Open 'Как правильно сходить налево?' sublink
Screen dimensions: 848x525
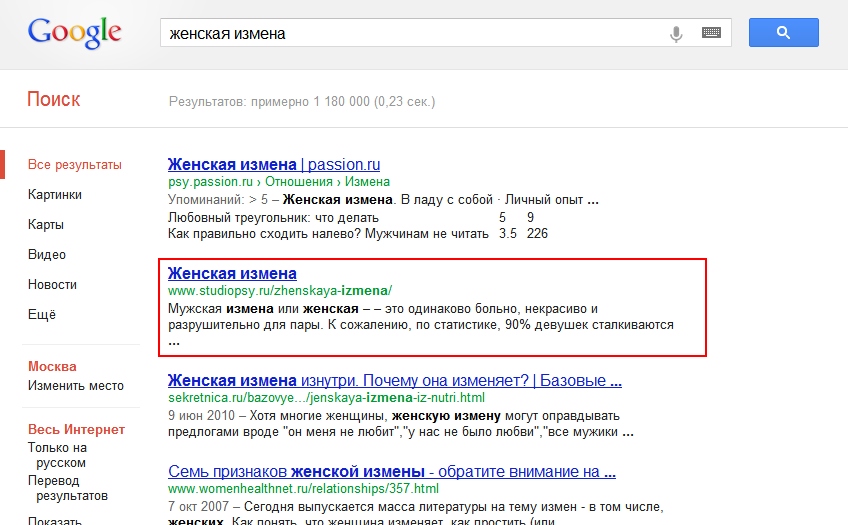click(328, 234)
